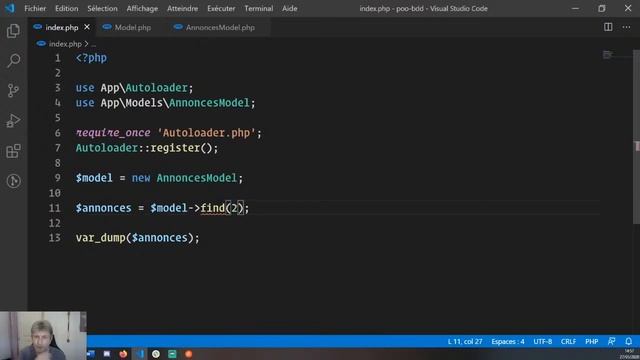Click line number 13 in the gutter

tap(55, 238)
